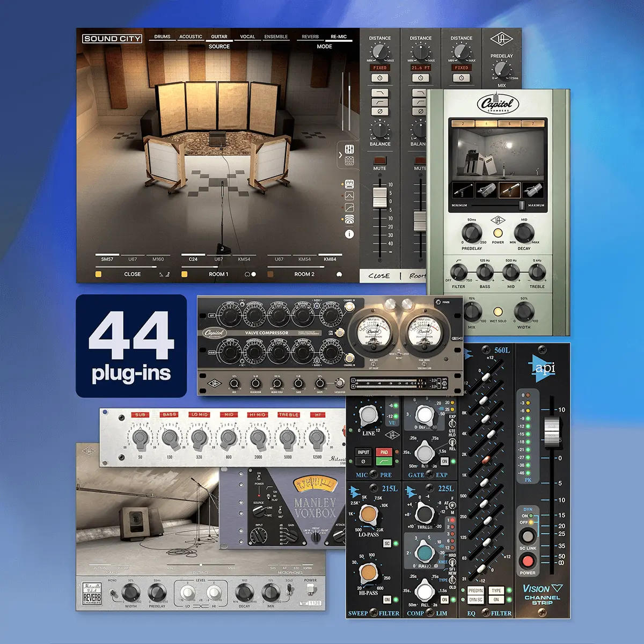Click the Reverb Chambers DISTANCE slider

point(201,565)
